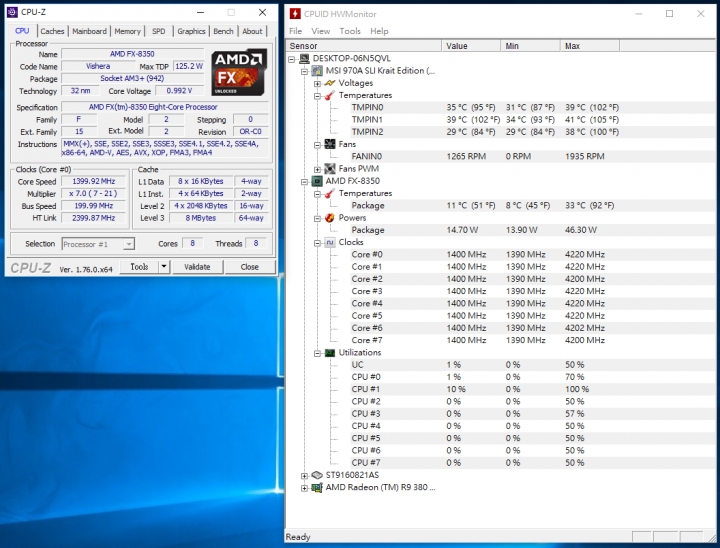Open the Tools dropdown arrow in CPU-Z
This screenshot has width=720, height=548.
click(164, 266)
